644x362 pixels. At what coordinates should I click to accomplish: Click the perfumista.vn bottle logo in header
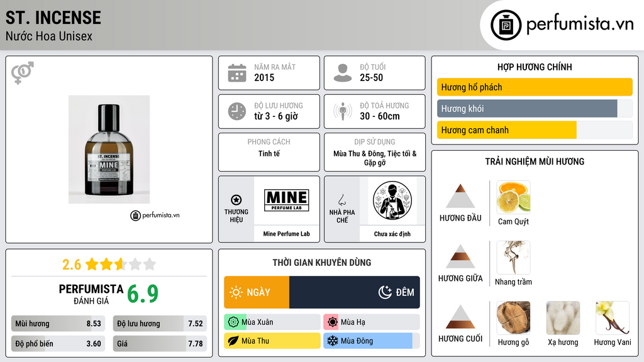click(506, 25)
